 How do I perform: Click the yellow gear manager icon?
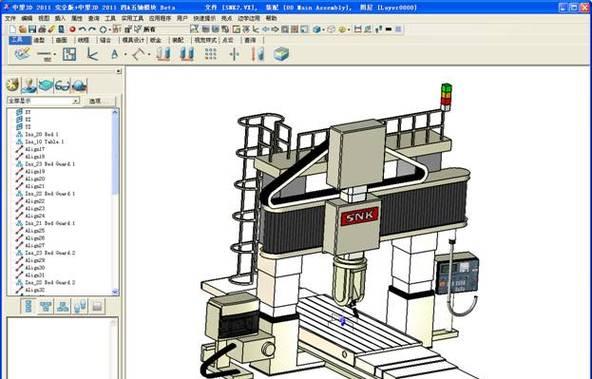[x=12, y=85]
